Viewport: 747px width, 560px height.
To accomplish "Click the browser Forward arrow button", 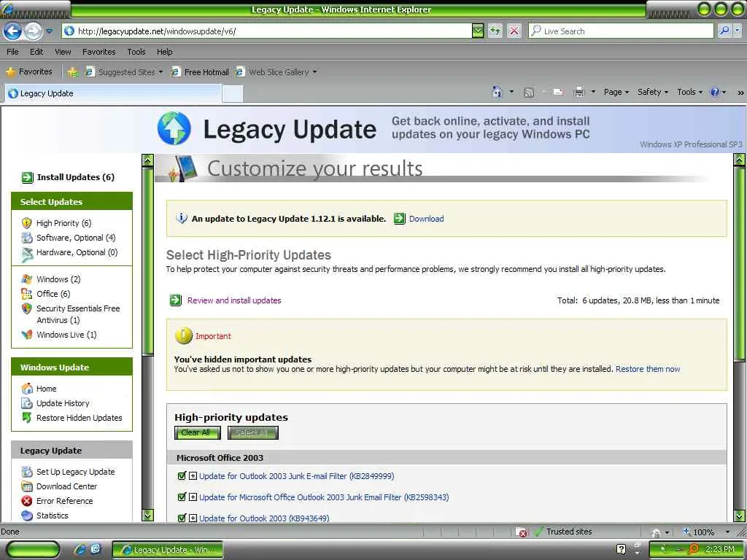I will click(33, 31).
